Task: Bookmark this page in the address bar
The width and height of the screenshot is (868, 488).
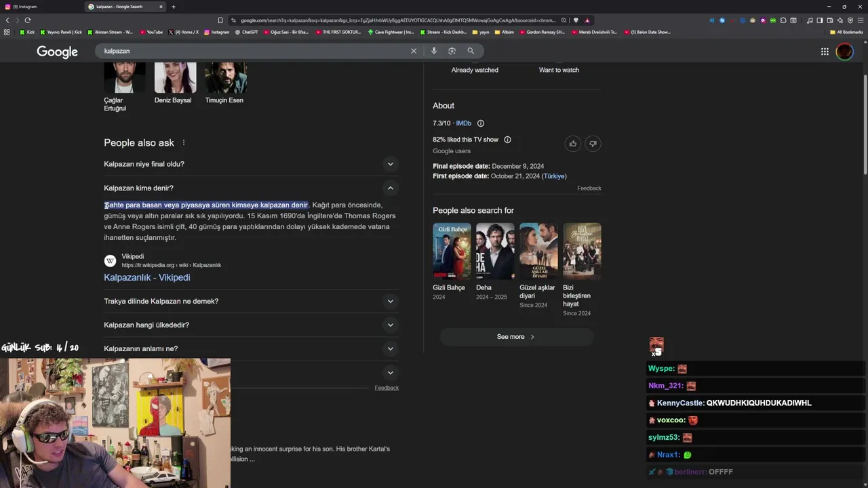Action: coord(220,20)
